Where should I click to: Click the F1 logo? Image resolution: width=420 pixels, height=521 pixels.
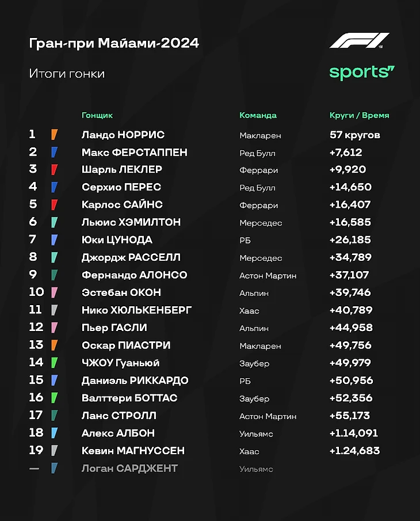(359, 41)
